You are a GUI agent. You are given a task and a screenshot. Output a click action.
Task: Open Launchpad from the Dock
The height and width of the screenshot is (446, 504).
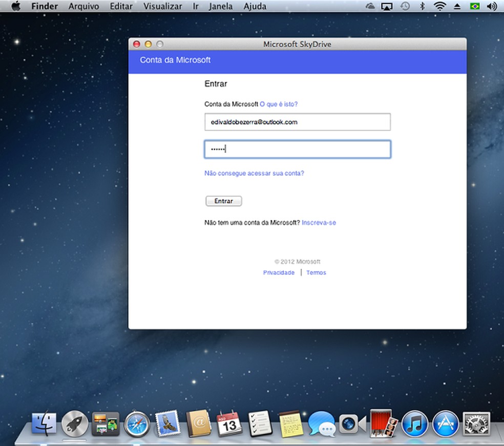[75, 424]
